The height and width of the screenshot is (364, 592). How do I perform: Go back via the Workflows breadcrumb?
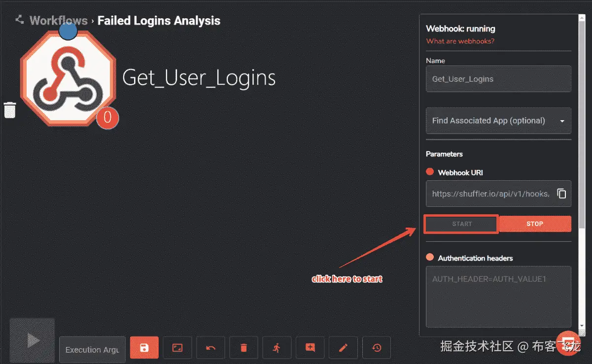pos(59,20)
